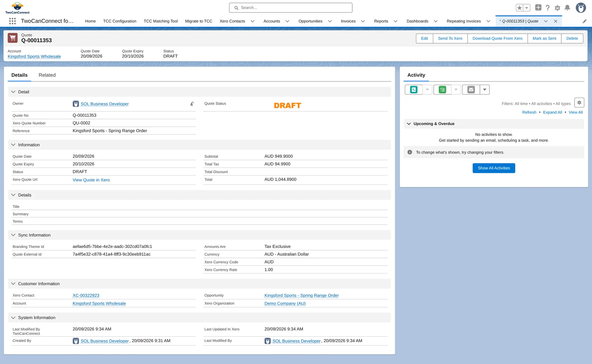Screen dimensions: 592x364
Task: Open activity filter settings gear
Action: click(579, 103)
